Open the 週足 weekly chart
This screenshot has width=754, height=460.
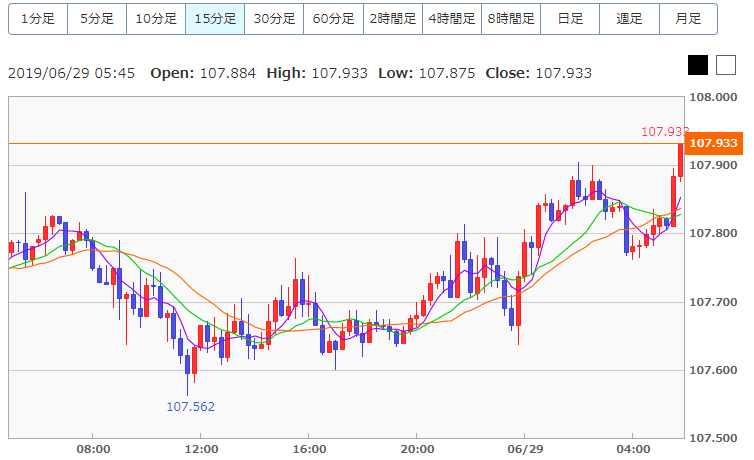click(629, 19)
